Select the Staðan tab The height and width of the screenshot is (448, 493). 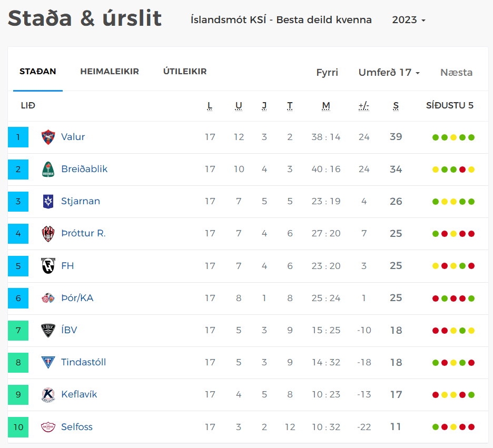pos(38,71)
